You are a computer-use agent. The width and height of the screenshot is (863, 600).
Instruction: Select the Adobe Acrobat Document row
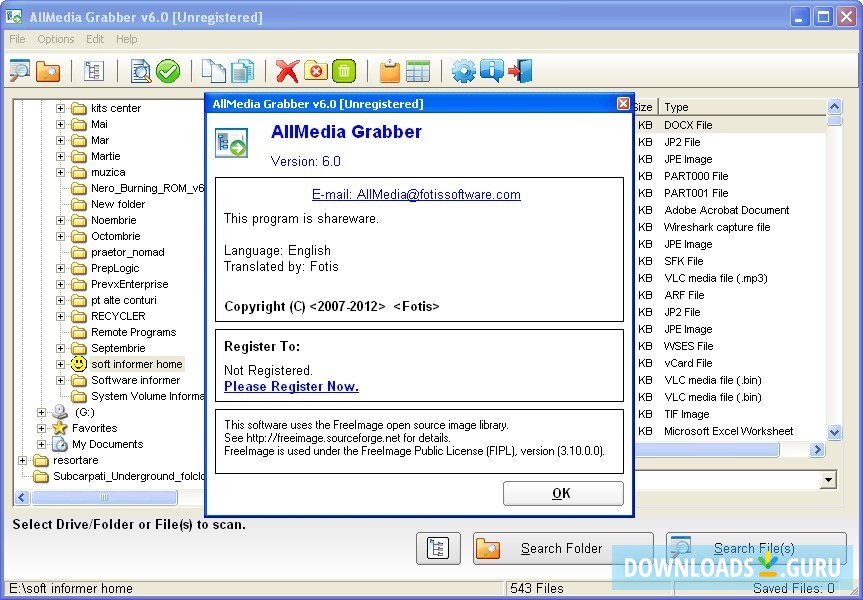click(729, 210)
